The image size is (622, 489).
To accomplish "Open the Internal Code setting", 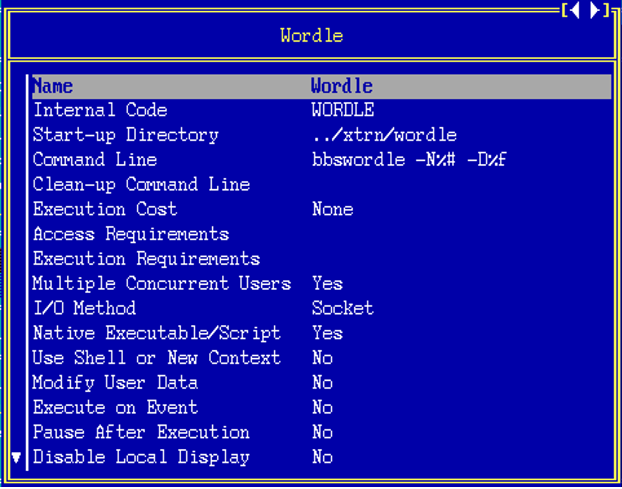I will pyautogui.click(x=321, y=110).
